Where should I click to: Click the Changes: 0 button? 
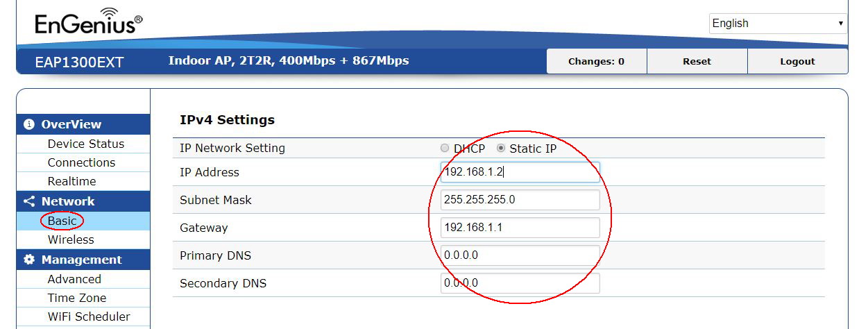click(596, 61)
